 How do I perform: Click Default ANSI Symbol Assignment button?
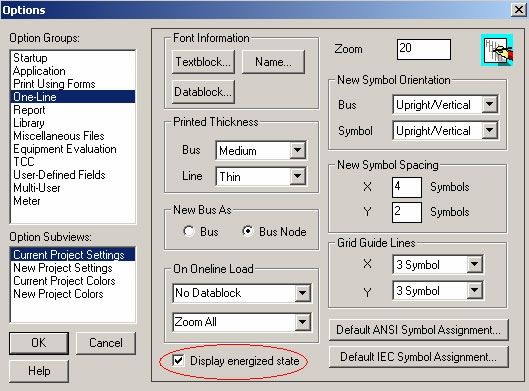(x=418, y=330)
